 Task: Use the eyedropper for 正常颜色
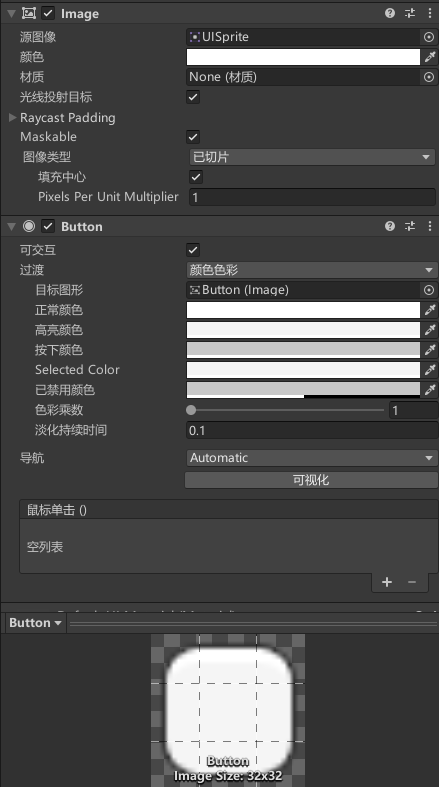click(x=429, y=310)
